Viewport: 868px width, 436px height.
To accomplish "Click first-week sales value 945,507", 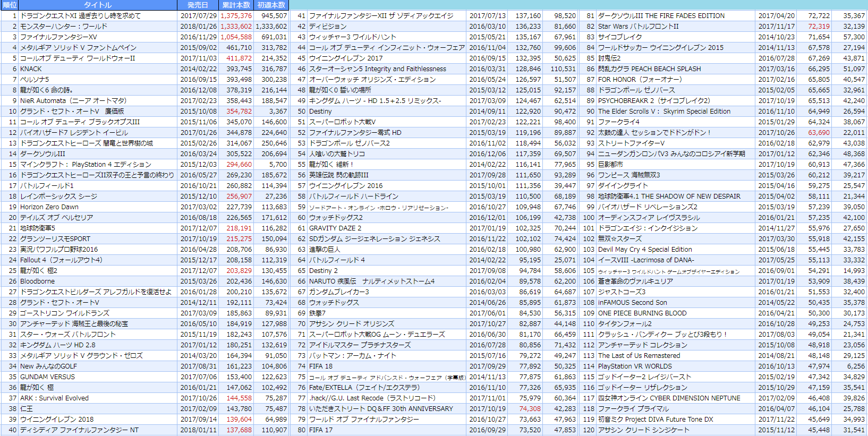I will pos(273,16).
